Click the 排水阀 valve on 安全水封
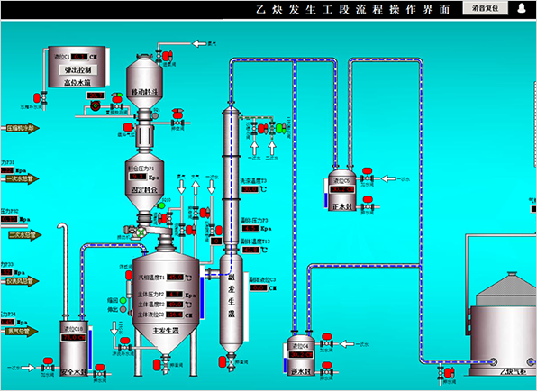 click(x=100, y=371)
